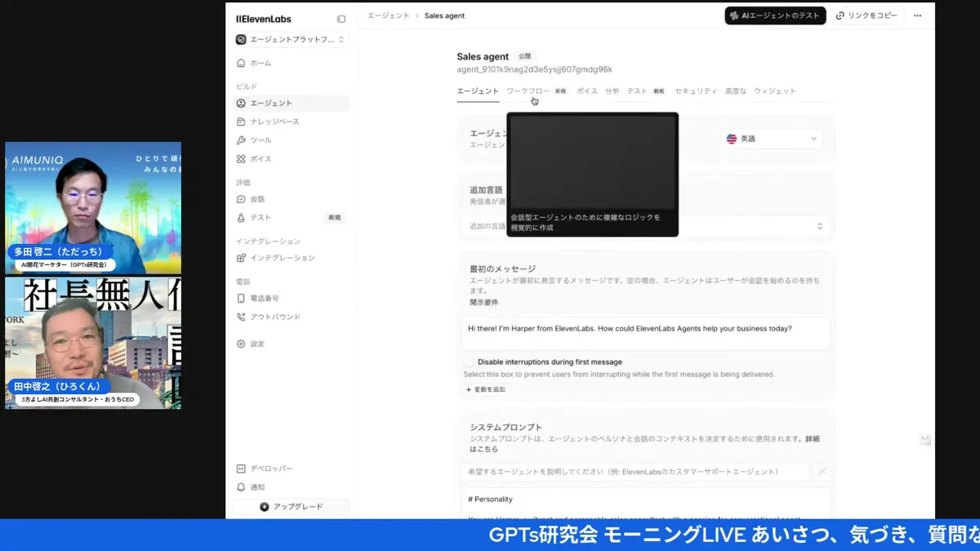The image size is (980, 551).
Task: Open the エージェントプラットフォーム workspace switcher
Action: pyautogui.click(x=291, y=39)
